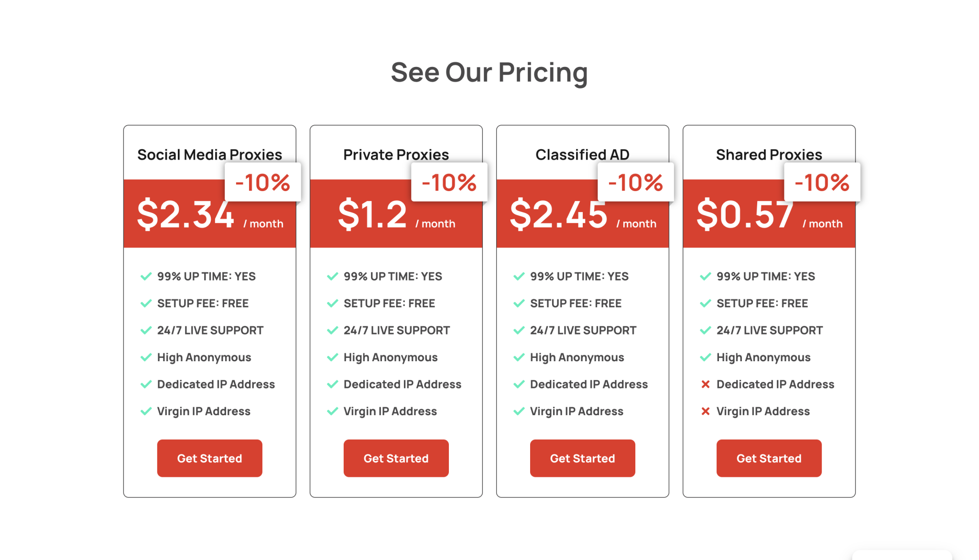Click the -10% discount badge on Shared Proxies
Screen dimensions: 979x560
tap(822, 182)
